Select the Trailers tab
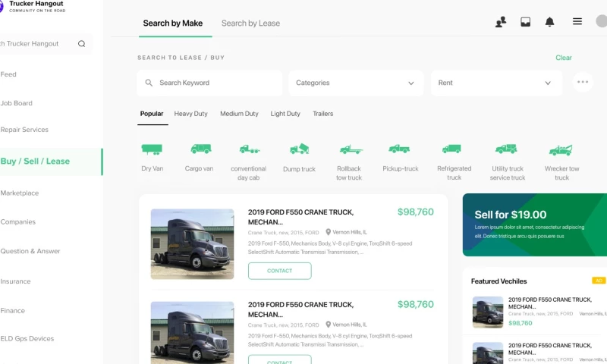 tap(323, 114)
